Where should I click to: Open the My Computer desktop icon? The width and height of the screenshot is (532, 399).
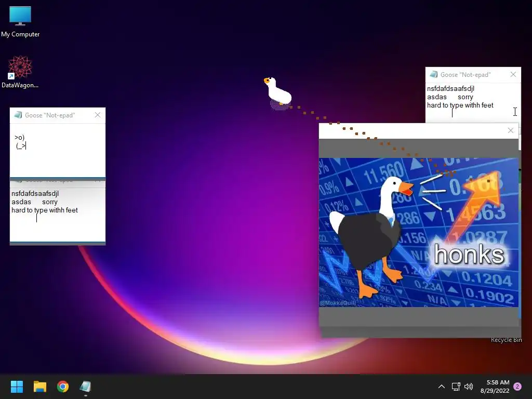pos(20,21)
